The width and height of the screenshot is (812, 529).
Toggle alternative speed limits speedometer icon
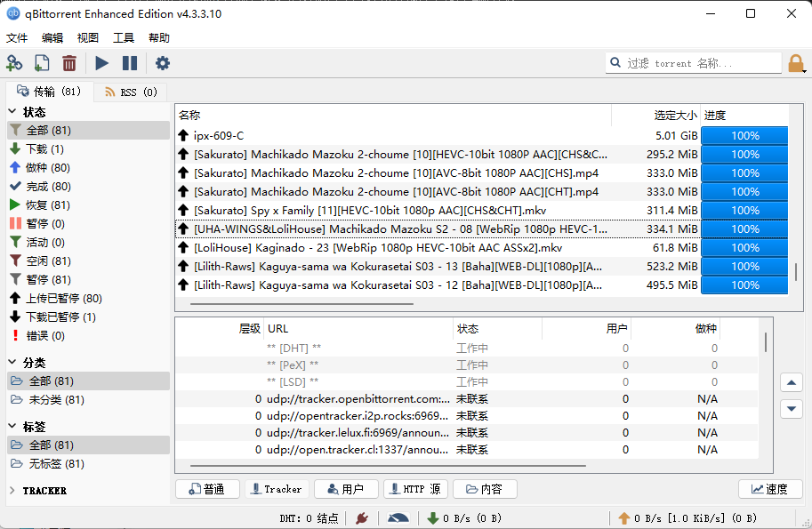tap(398, 518)
